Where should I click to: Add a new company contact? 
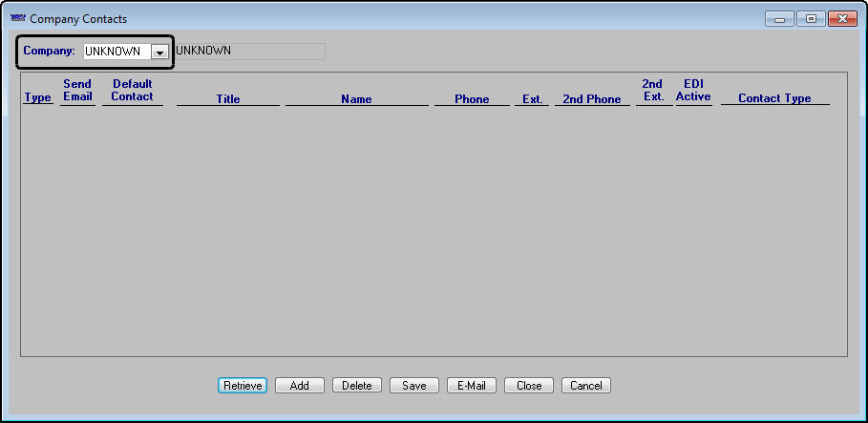300,386
